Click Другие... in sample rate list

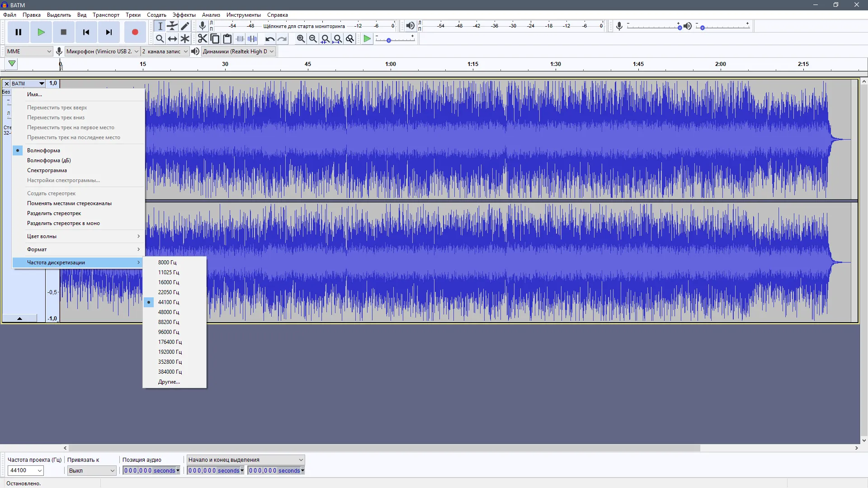169,382
